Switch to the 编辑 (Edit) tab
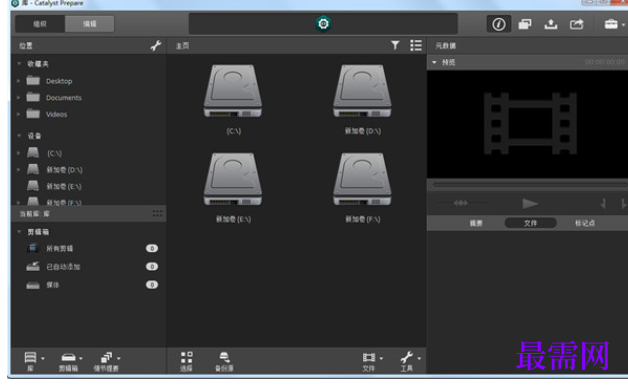The width and height of the screenshot is (628, 387). pyautogui.click(x=90, y=24)
